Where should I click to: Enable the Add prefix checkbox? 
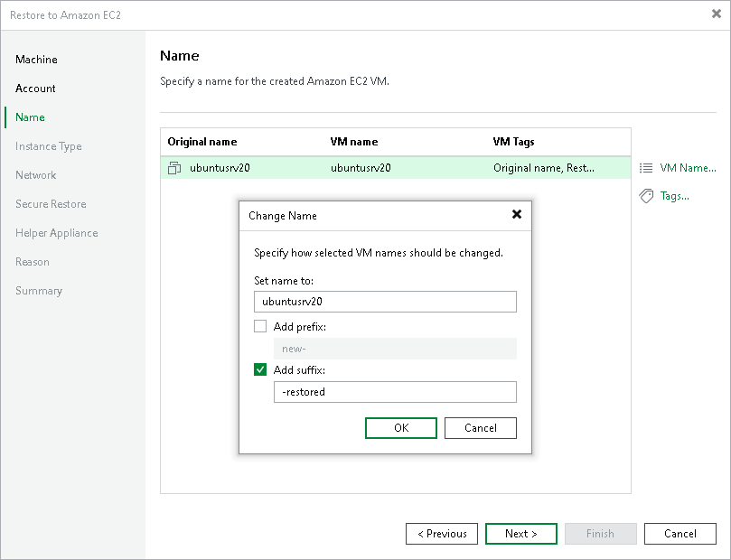pos(260,326)
